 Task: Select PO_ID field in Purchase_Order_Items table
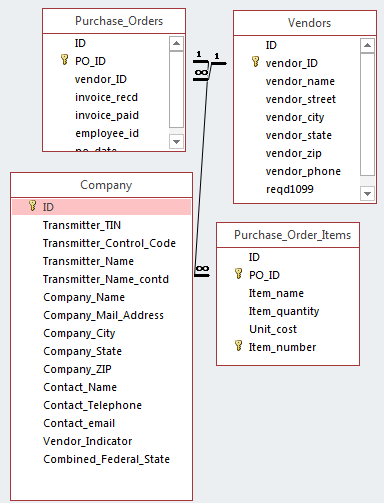click(x=264, y=275)
